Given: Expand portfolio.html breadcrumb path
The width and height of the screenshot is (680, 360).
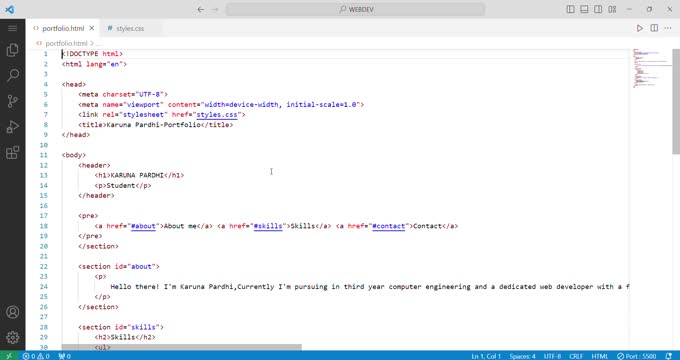Looking at the screenshot, I should coord(66,43).
